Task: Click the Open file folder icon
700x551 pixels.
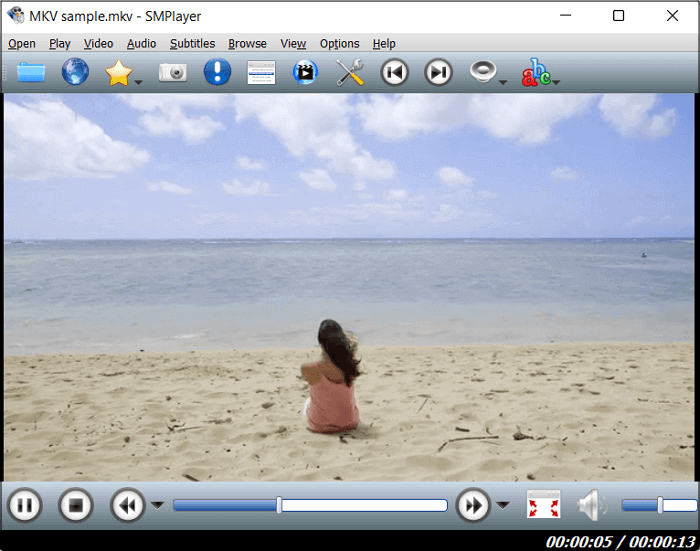Action: [31, 72]
